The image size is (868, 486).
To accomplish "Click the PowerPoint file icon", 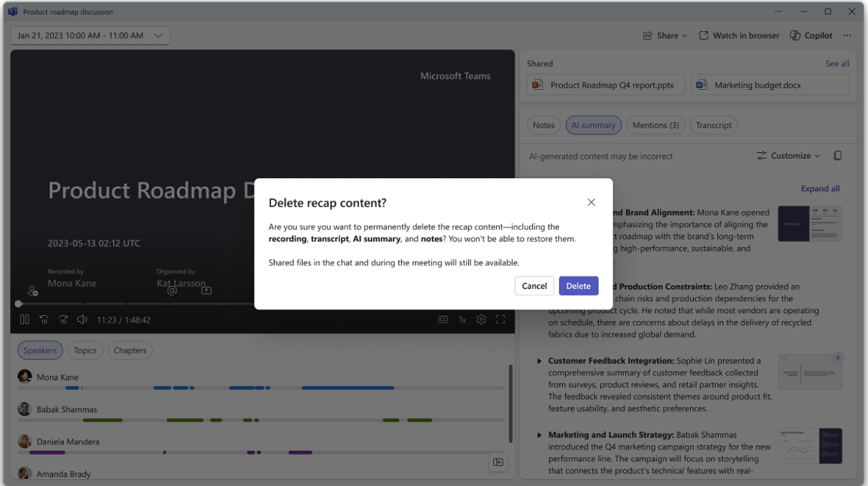I will click(x=537, y=85).
